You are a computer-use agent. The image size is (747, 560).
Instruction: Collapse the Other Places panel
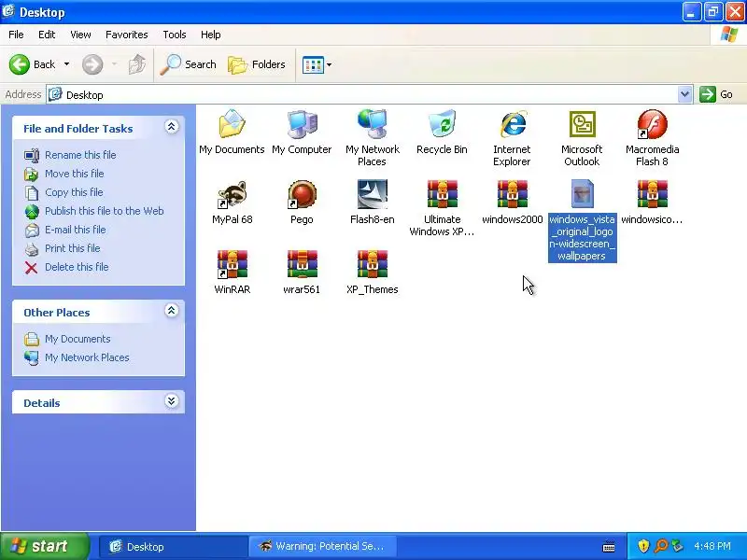(172, 311)
